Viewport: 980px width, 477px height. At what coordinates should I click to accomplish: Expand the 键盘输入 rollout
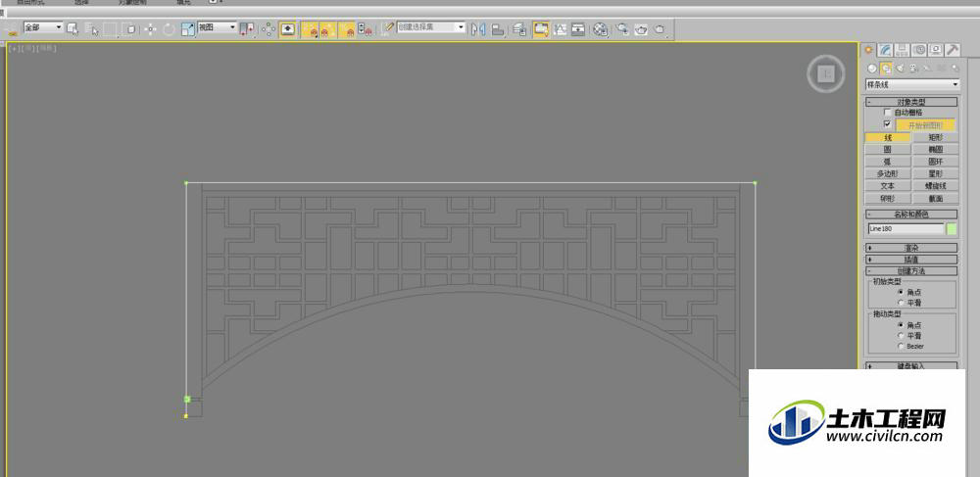911,366
